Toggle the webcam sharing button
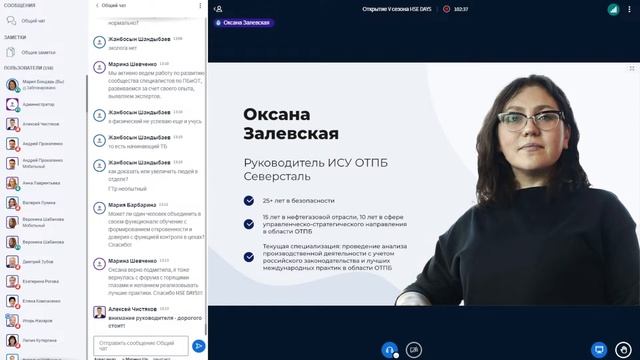Viewport: 640px width, 360px height. [414, 350]
